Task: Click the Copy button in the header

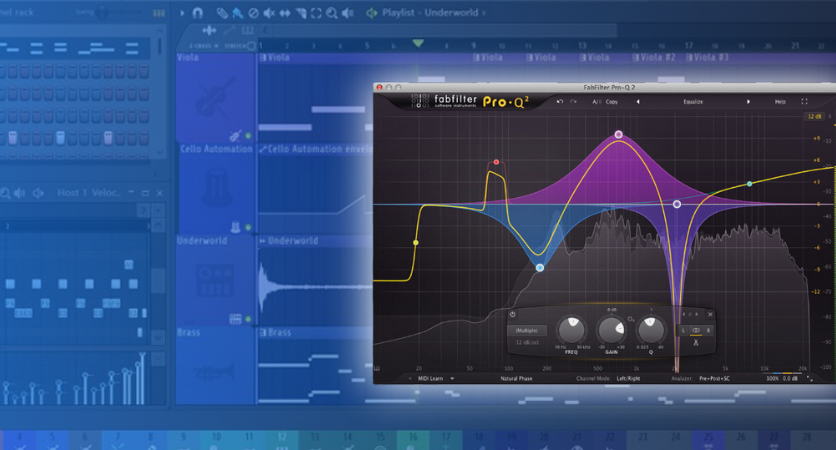Action: point(612,102)
